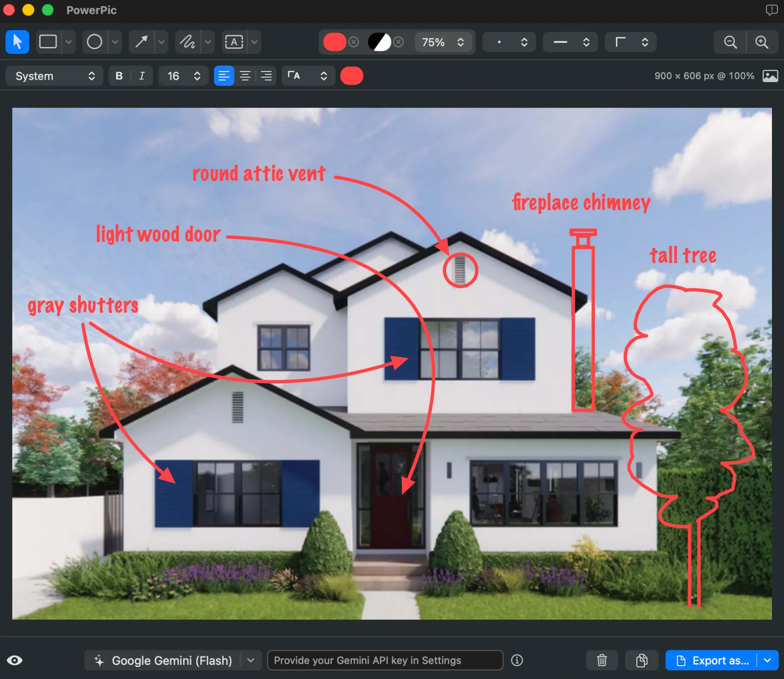Toggle bold text formatting

(119, 76)
